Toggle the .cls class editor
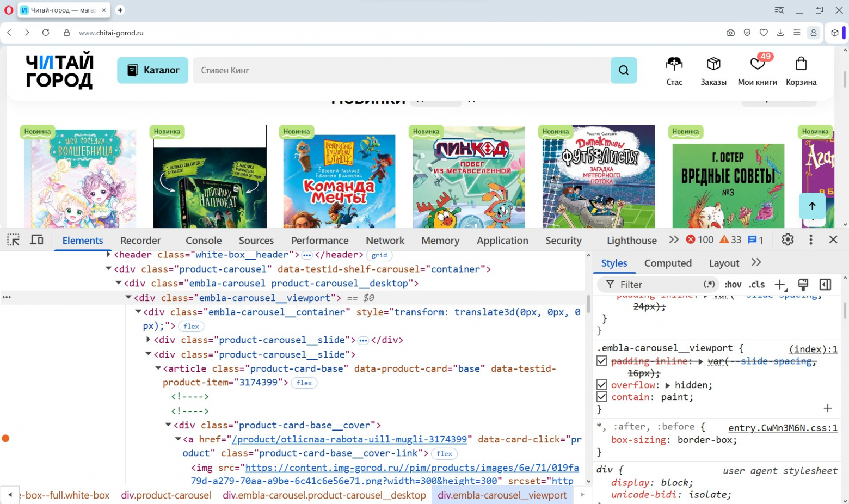The image size is (849, 504). 756,284
